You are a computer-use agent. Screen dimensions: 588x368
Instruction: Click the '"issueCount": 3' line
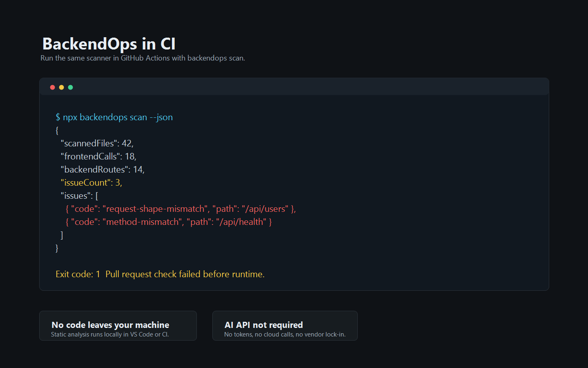click(91, 183)
